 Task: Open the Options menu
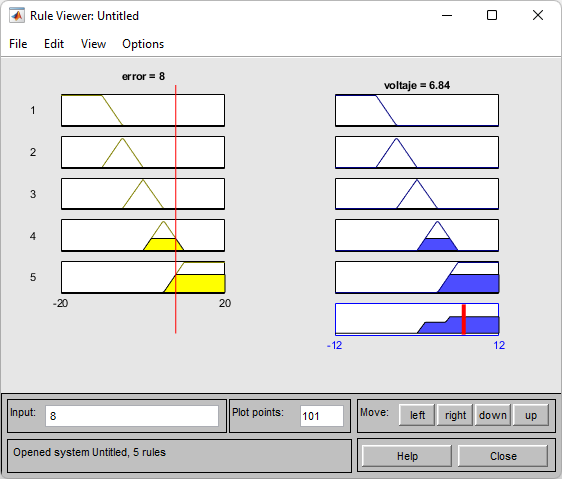(x=143, y=44)
